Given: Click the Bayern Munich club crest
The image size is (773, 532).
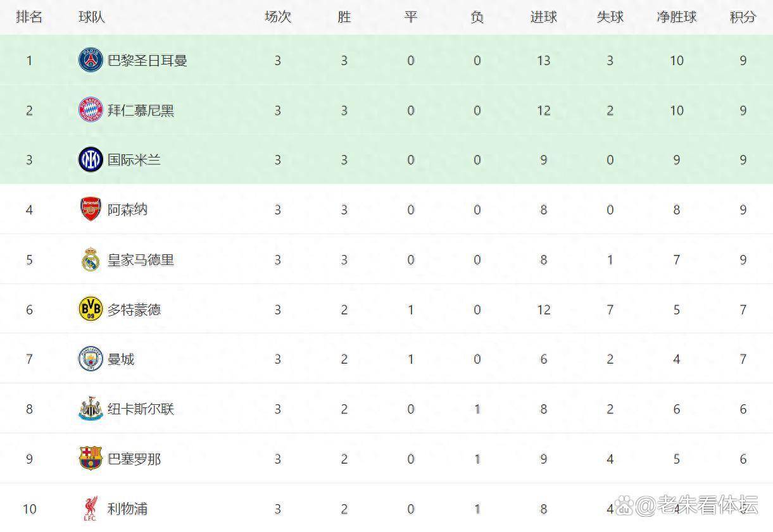Looking at the screenshot, I should [91, 110].
